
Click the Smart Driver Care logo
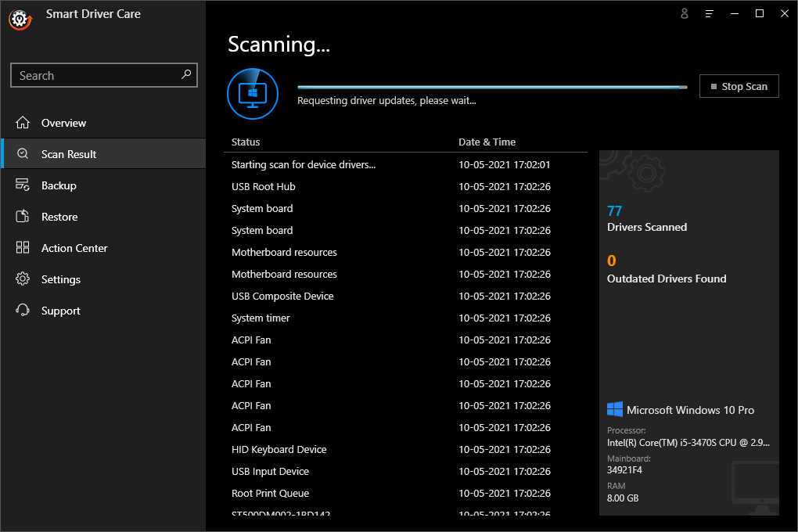20,20
